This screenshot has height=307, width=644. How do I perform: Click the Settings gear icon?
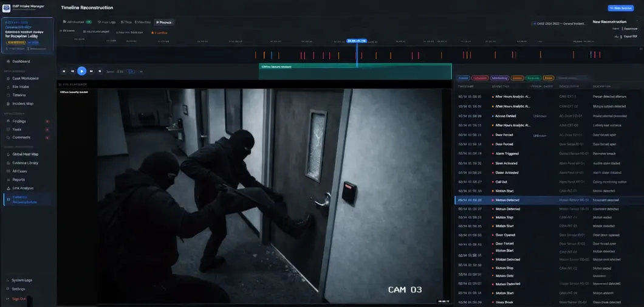(7, 289)
